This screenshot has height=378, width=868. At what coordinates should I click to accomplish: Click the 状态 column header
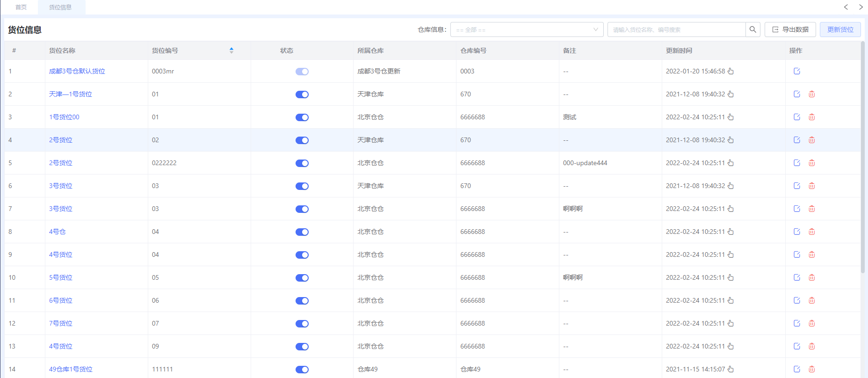coord(287,51)
